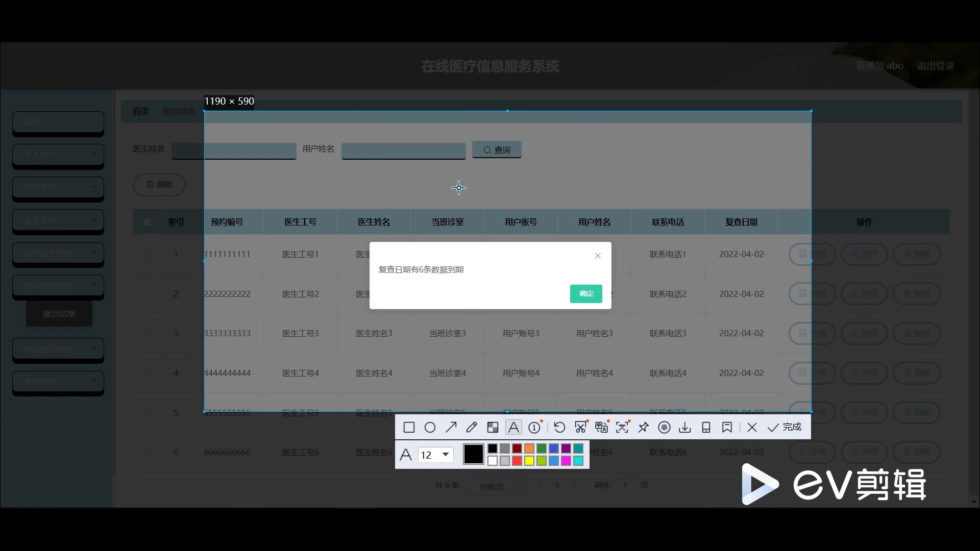Click 确定 in the dialog
Image resolution: width=980 pixels, height=551 pixels.
click(585, 293)
